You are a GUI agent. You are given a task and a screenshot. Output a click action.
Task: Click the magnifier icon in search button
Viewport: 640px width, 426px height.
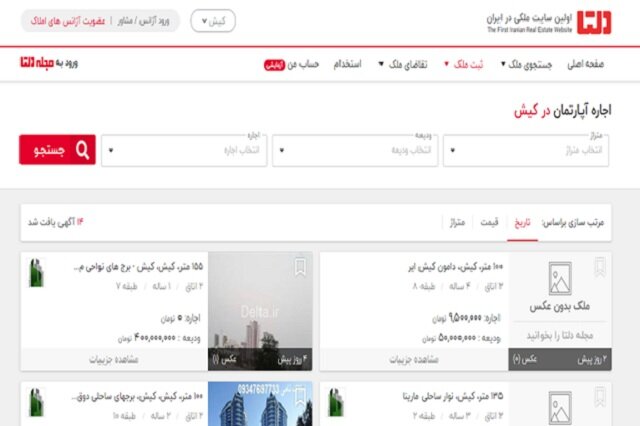[x=82, y=150]
